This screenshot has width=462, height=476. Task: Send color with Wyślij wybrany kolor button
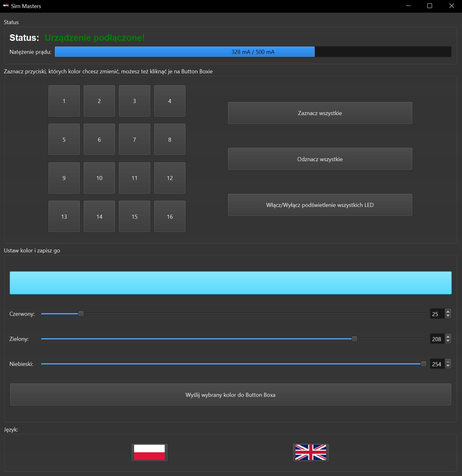click(x=231, y=395)
